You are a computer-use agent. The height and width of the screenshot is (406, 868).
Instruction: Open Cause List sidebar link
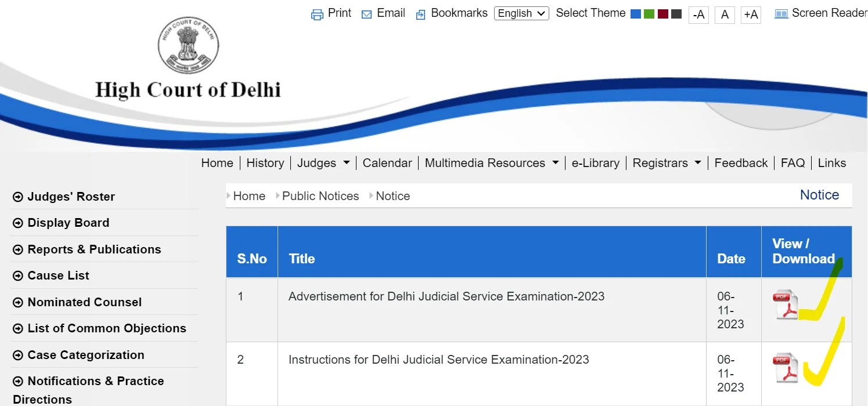tap(59, 275)
